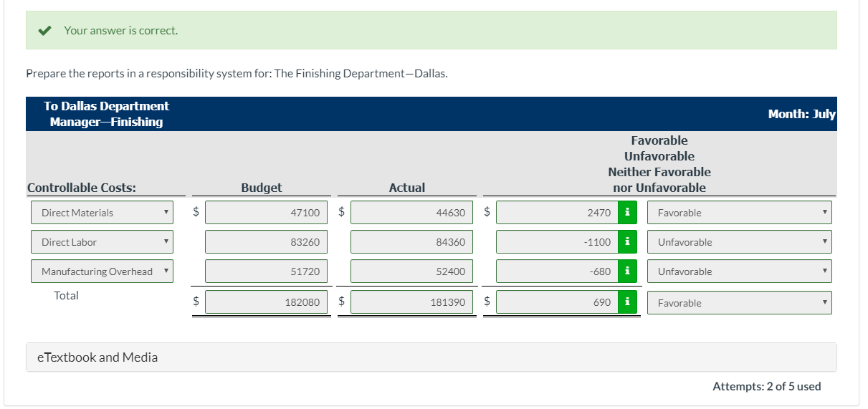
Task: Click budget field showing 83260
Action: coord(267,242)
